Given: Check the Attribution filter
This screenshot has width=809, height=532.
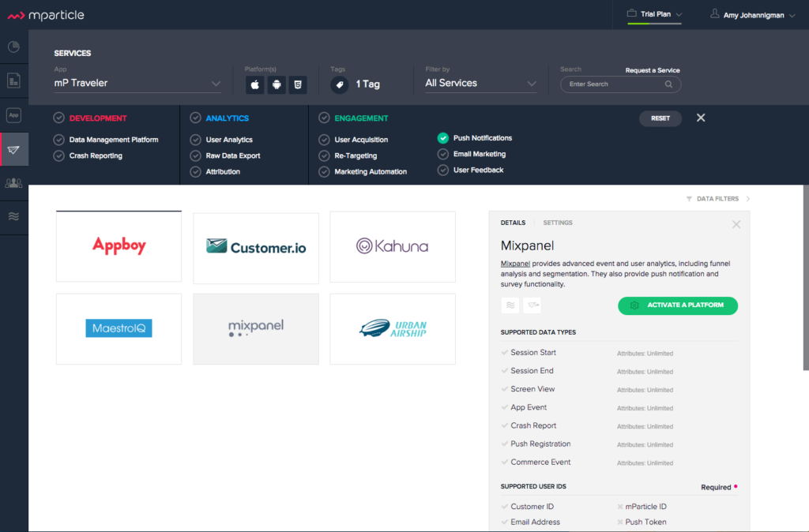Looking at the screenshot, I should [x=195, y=171].
